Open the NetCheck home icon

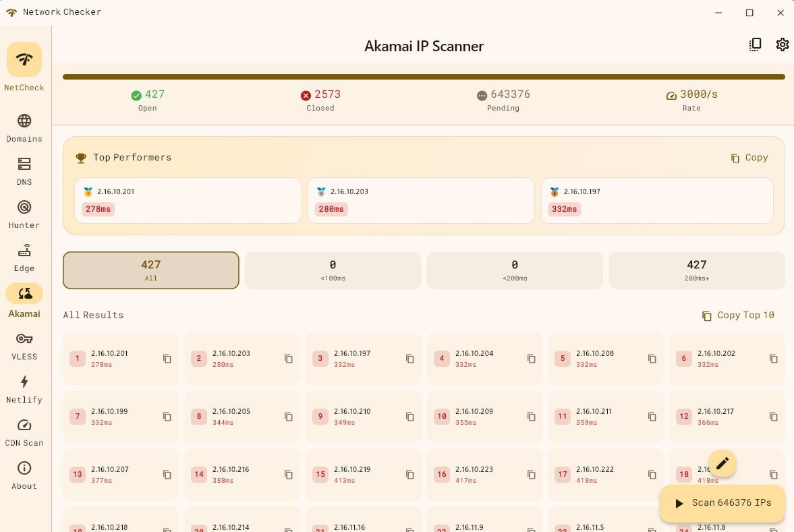pos(24,59)
